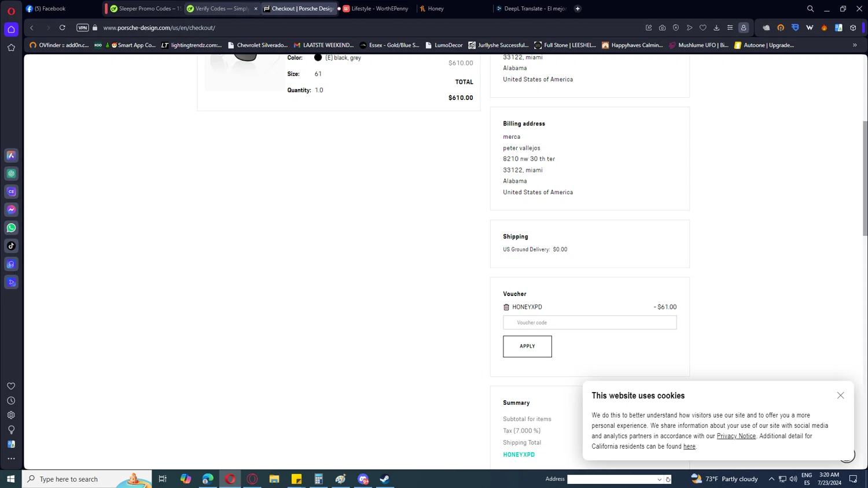Viewport: 868px width, 488px height.
Task: Open ChatGPT in the sidebar
Action: click(11, 173)
